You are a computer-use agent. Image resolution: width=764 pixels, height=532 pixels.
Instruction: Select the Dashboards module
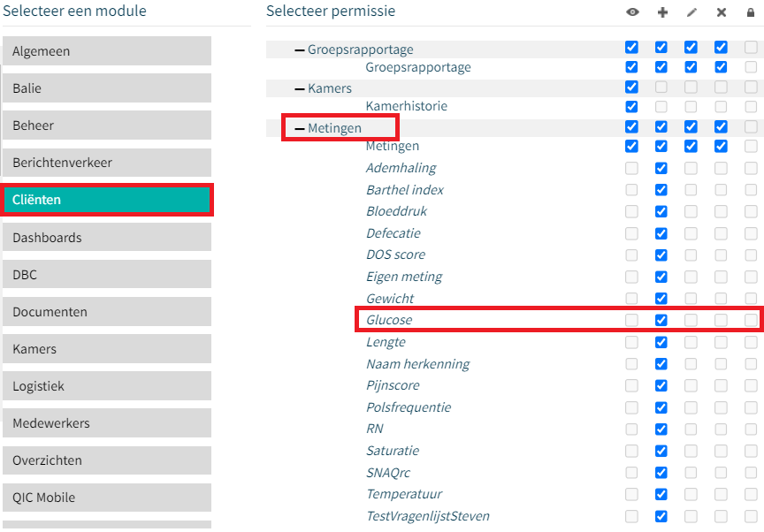point(107,237)
